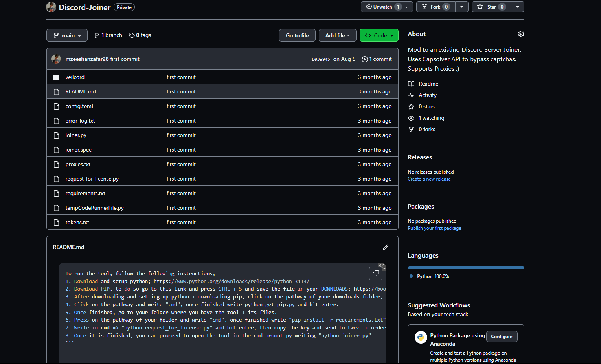Open the Readme link in About

coord(428,84)
